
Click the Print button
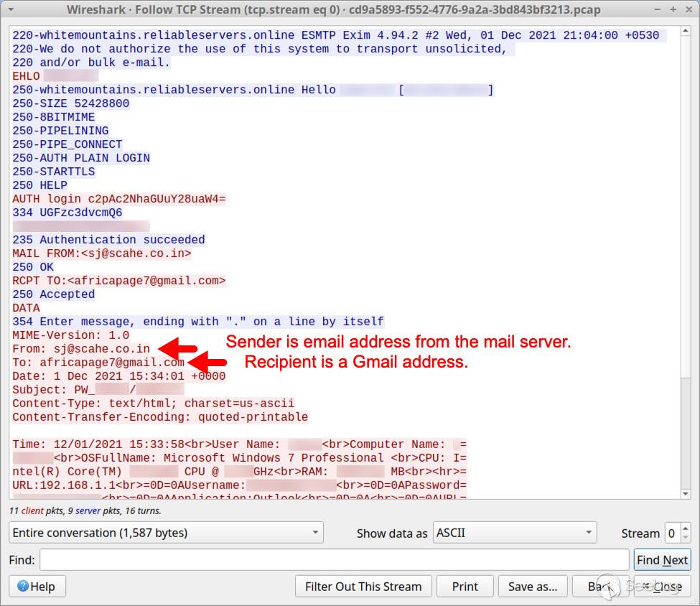point(465,586)
